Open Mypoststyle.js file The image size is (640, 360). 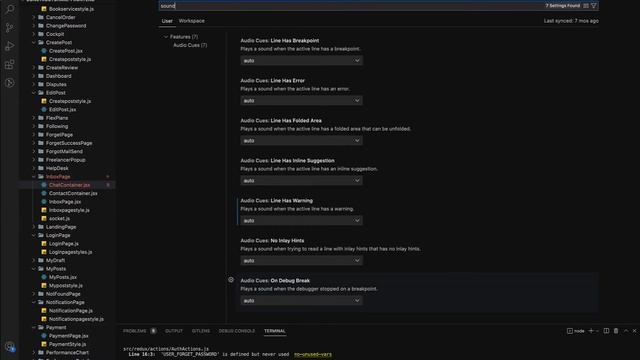click(66, 286)
